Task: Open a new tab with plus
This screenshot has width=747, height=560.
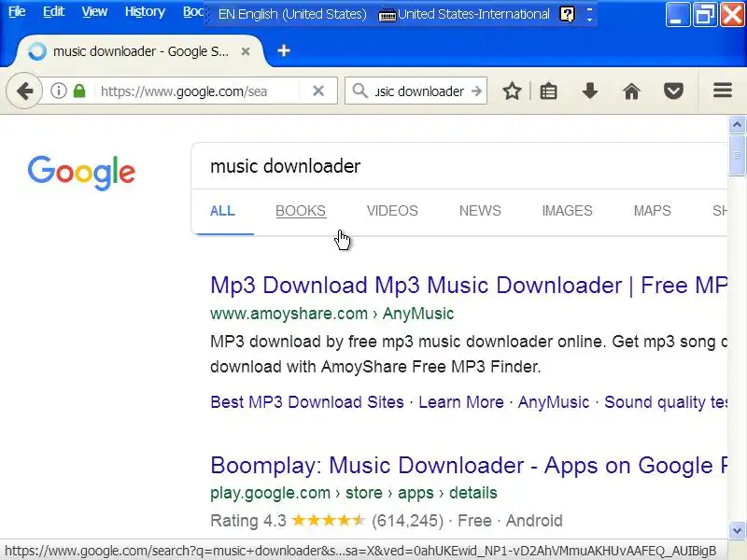Action: (x=284, y=50)
